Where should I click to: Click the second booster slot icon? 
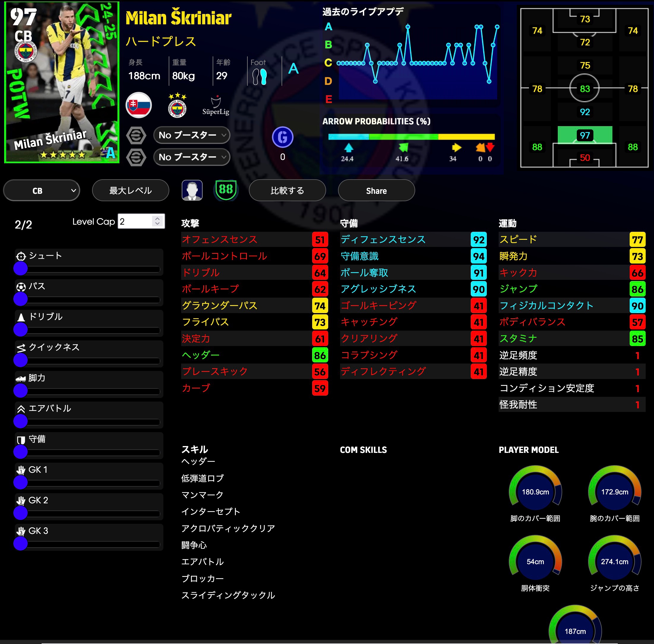tap(136, 157)
